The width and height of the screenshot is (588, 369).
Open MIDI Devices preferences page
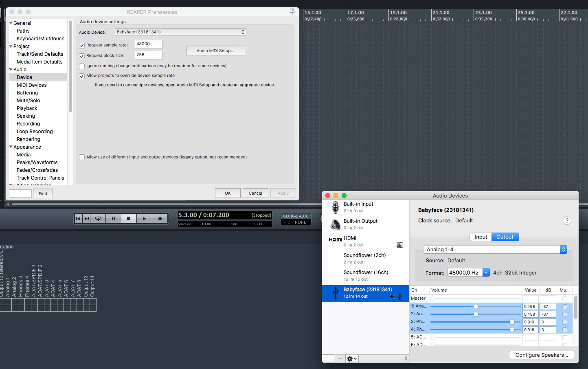pos(32,85)
